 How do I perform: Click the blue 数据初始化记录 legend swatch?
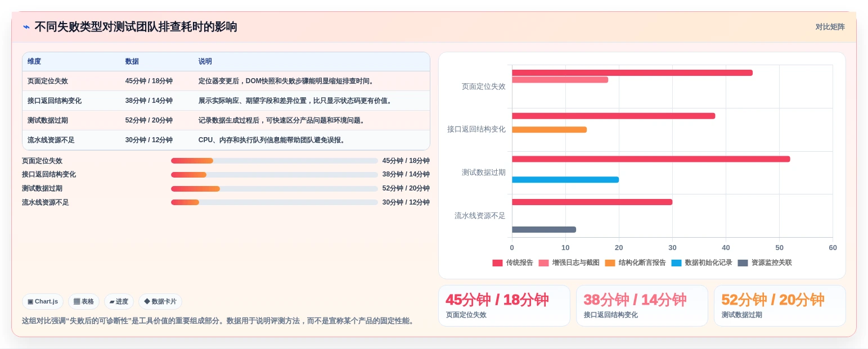click(676, 263)
